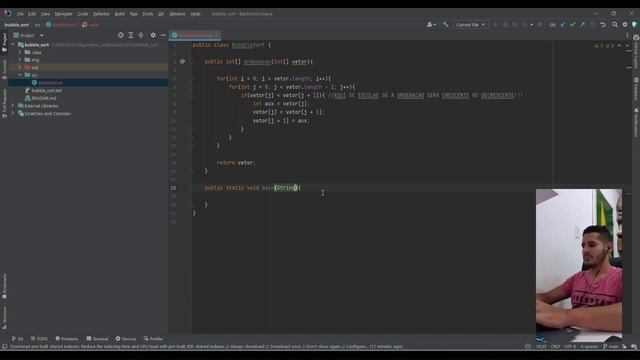Open the Git tool window at bottom
This screenshot has width=640, height=360.
coord(18,339)
